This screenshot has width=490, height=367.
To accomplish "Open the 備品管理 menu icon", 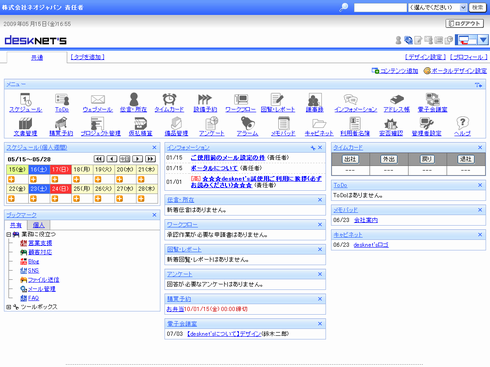I will pyautogui.click(x=176, y=123).
